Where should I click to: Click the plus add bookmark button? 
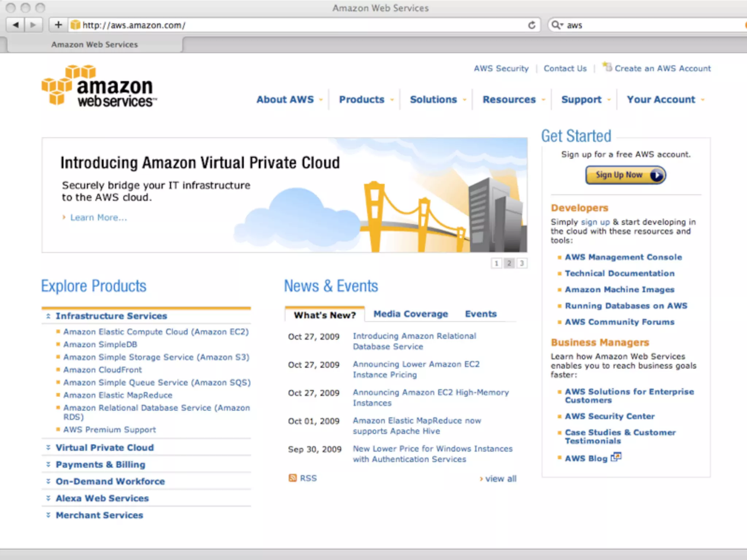[58, 25]
